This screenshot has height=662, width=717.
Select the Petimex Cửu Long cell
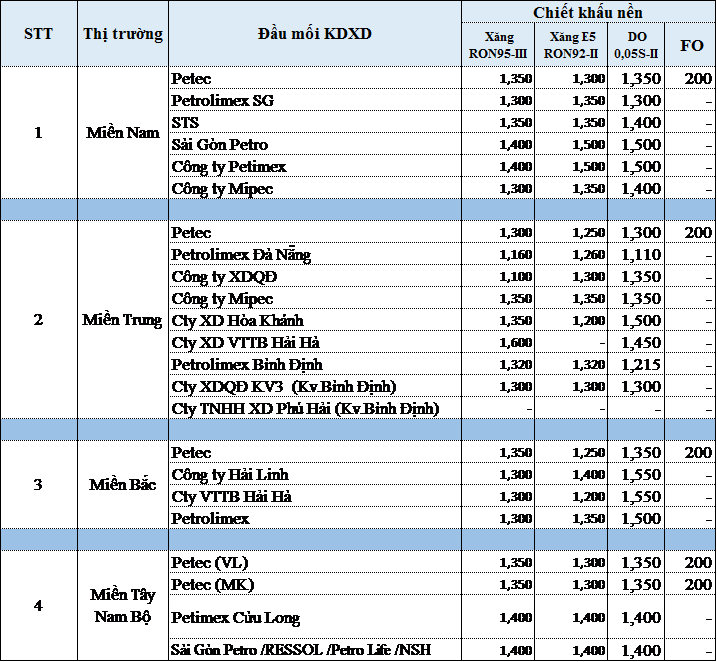click(x=315, y=617)
